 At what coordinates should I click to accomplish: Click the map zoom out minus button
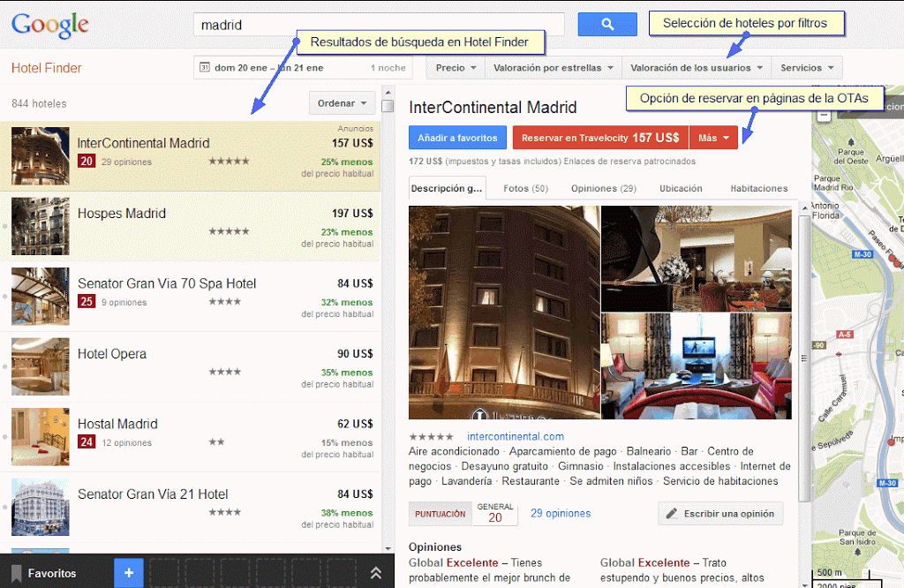pyautogui.click(x=825, y=116)
